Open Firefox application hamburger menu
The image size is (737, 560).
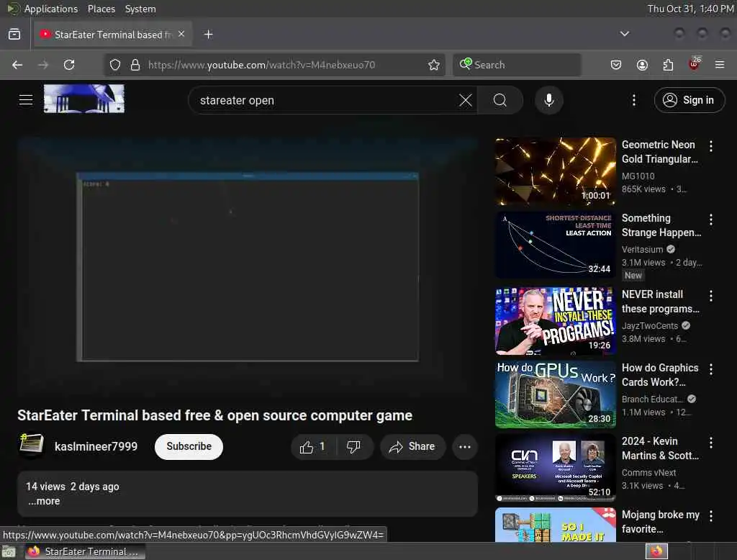point(720,65)
